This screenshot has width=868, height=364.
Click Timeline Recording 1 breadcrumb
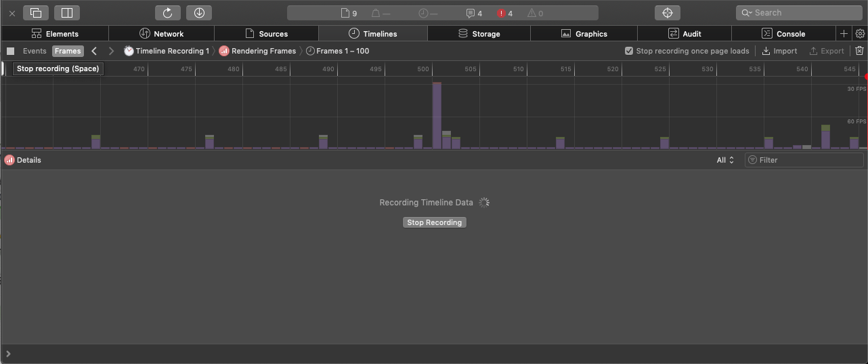(167, 51)
